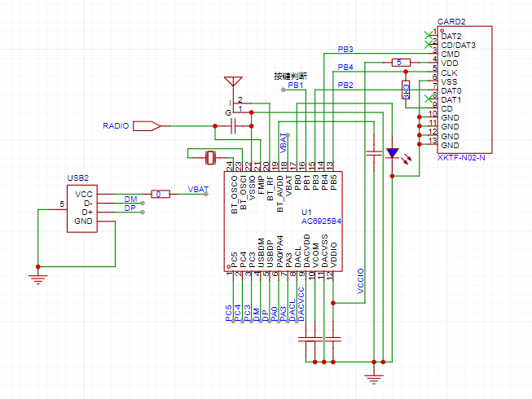Click the VCC pin label in USB2
This screenshot has width=532, height=399.
(84, 195)
